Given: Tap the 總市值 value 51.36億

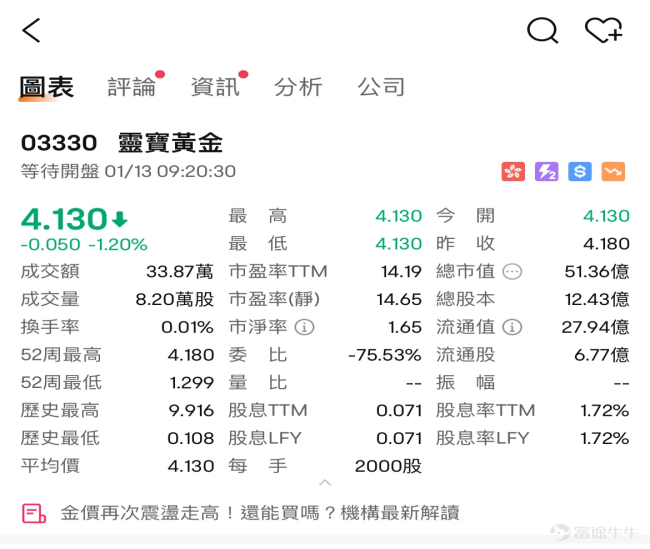Looking at the screenshot, I should [597, 272].
